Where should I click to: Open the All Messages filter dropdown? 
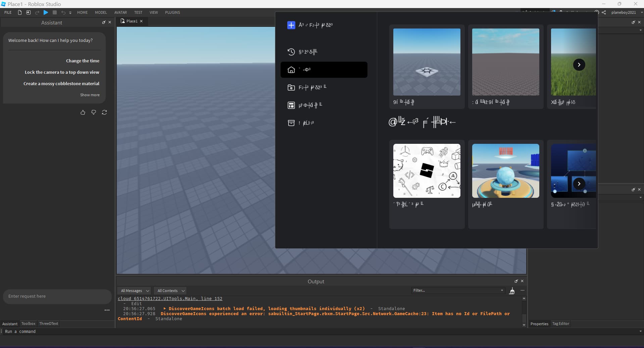tap(134, 291)
